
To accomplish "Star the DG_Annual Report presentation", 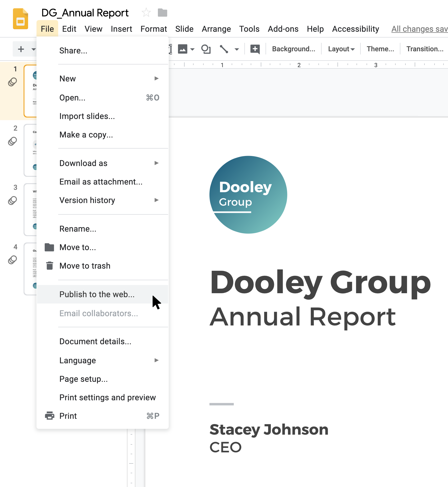I will [x=146, y=12].
